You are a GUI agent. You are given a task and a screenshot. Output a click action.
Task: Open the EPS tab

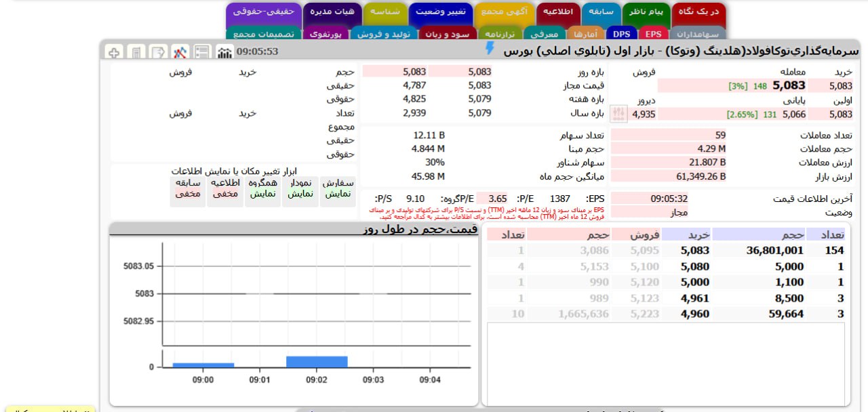pyautogui.click(x=653, y=34)
